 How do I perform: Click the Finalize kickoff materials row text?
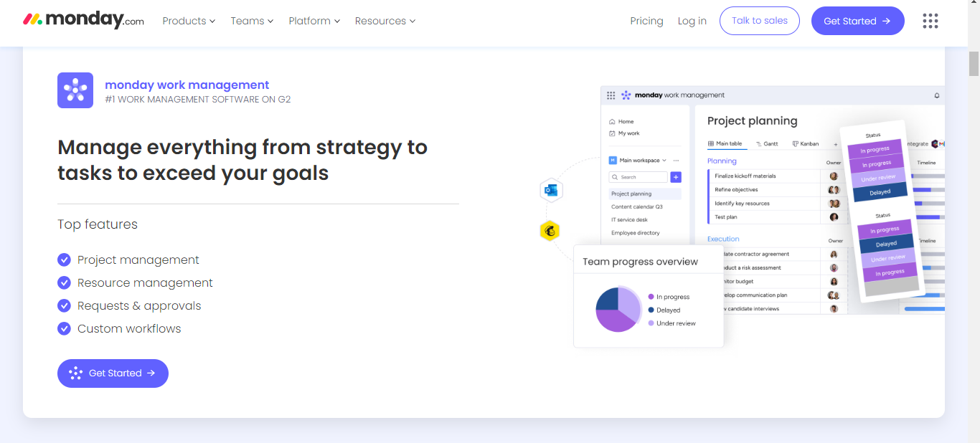(x=745, y=176)
